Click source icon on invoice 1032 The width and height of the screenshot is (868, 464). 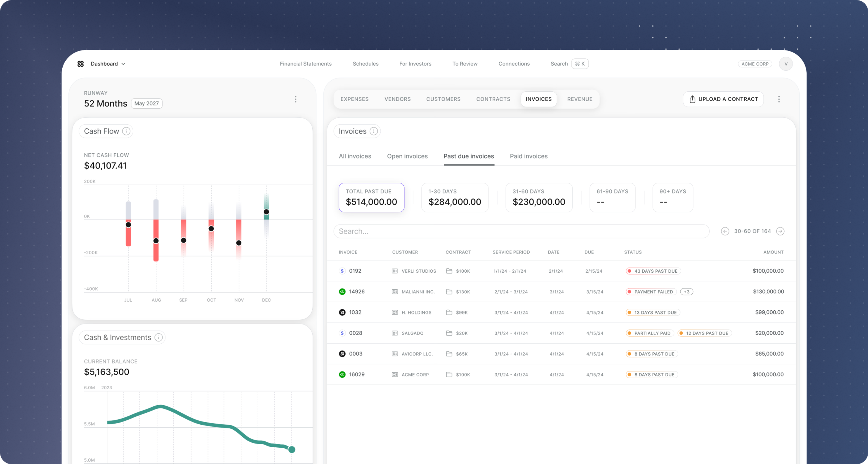coord(342,313)
